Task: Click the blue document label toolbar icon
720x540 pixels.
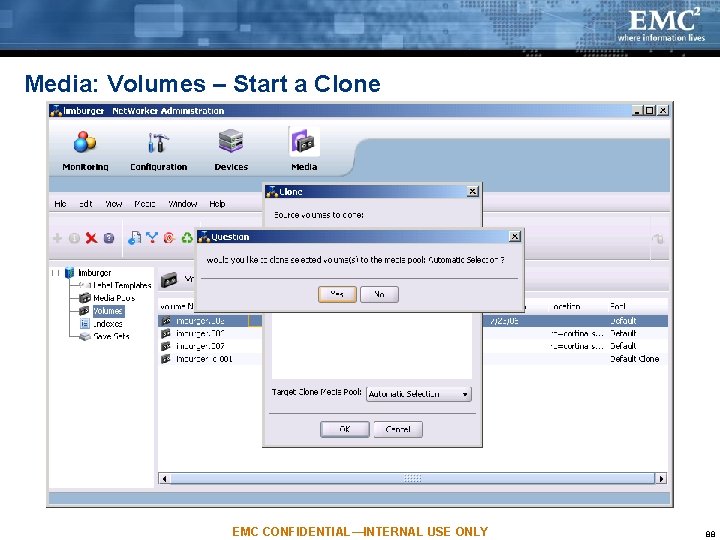Action: point(134,238)
